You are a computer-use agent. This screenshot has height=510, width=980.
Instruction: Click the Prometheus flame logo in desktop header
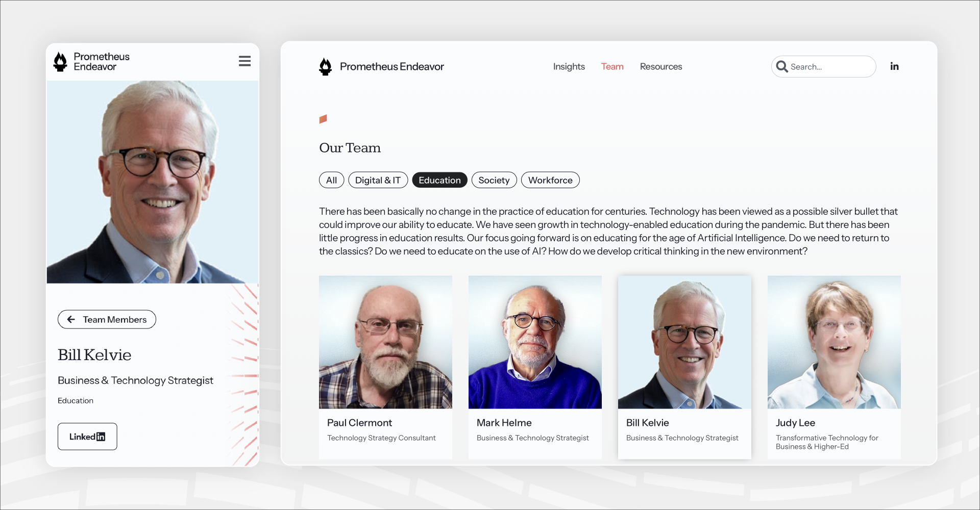325,67
